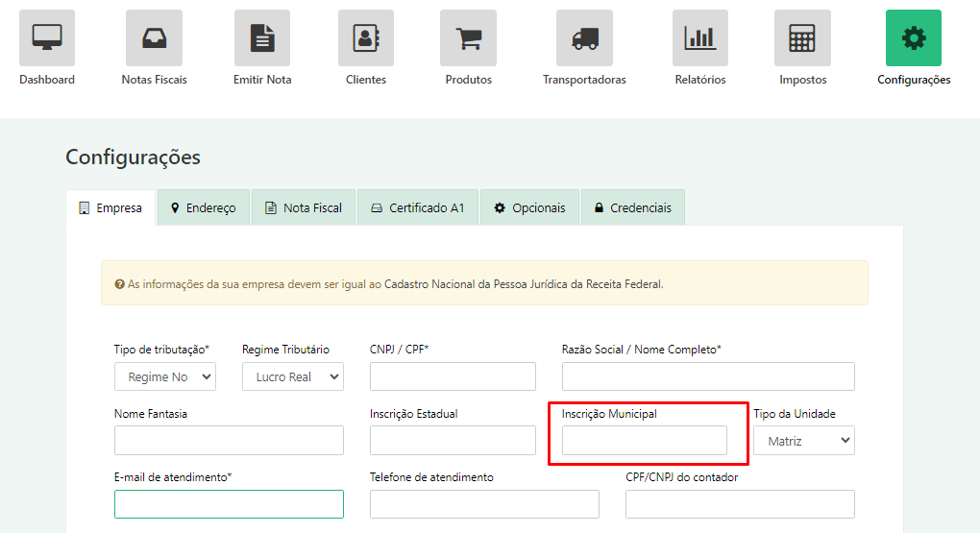Image resolution: width=980 pixels, height=533 pixels.
Task: Click the Clientes label link
Action: (x=366, y=80)
